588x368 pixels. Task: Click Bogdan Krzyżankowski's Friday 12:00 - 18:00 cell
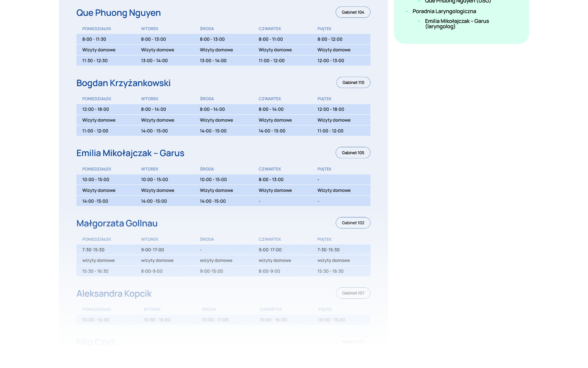(x=331, y=109)
